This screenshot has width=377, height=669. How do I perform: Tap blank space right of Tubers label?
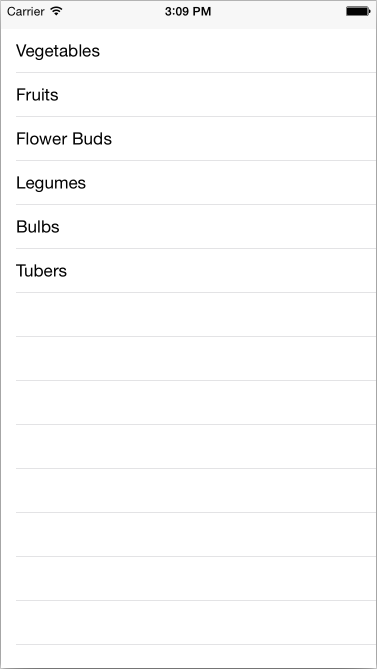point(222,271)
